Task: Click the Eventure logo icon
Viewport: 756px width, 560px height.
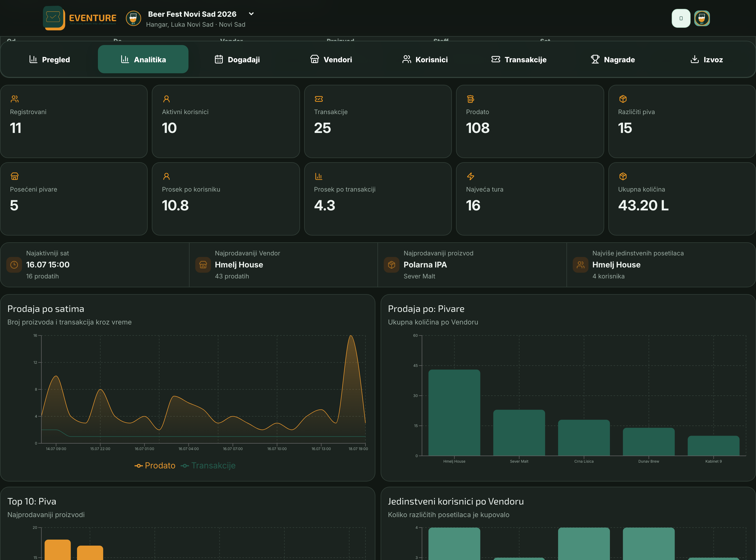Action: [54, 18]
